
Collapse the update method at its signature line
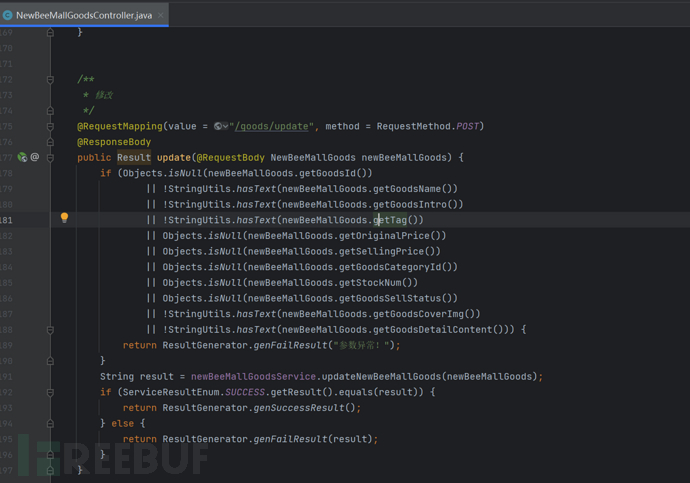pos(50,157)
